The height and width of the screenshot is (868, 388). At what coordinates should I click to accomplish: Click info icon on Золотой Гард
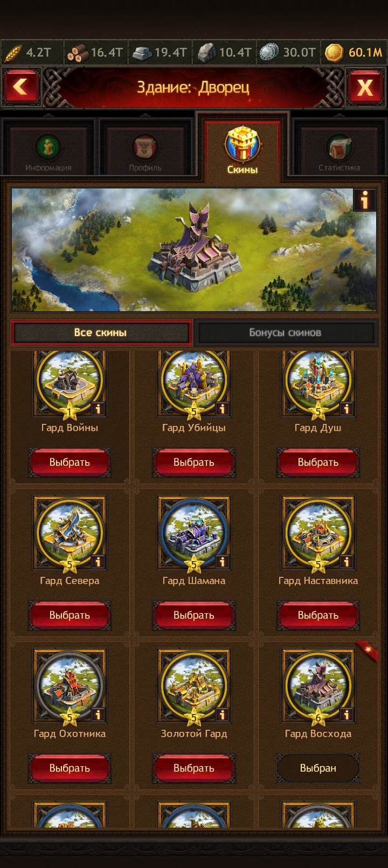221,715
